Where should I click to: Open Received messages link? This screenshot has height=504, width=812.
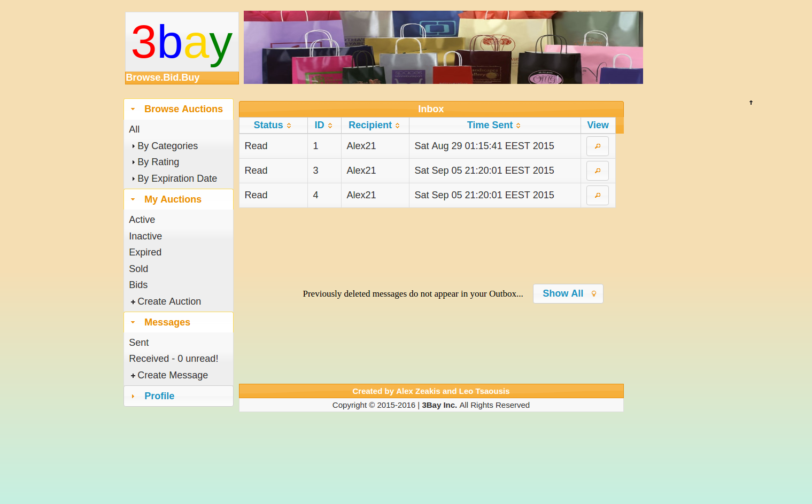coord(173,359)
